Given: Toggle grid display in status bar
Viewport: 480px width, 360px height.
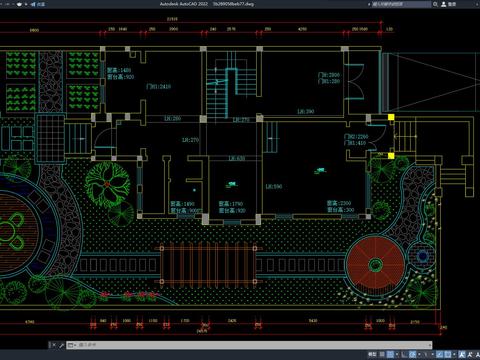Looking at the screenshot, I should 382,354.
